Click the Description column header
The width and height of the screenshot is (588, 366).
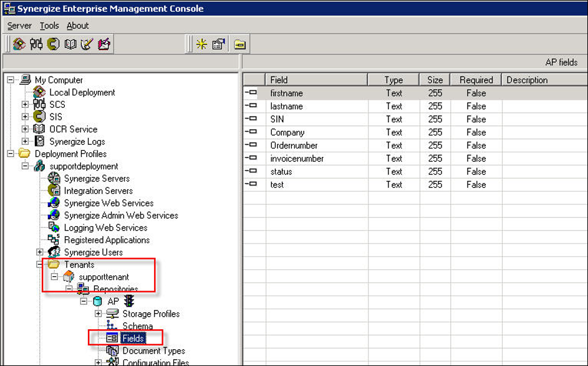pyautogui.click(x=544, y=80)
